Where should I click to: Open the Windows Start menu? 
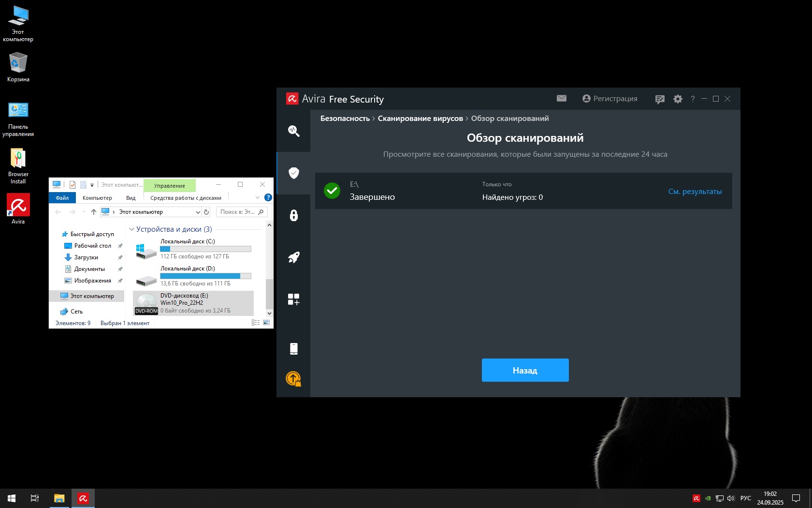pyautogui.click(x=12, y=498)
